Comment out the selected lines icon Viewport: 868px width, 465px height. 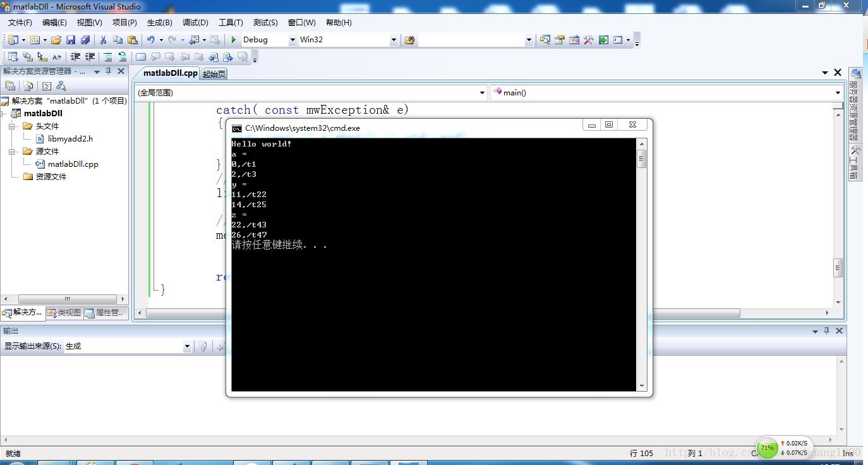click(x=108, y=57)
